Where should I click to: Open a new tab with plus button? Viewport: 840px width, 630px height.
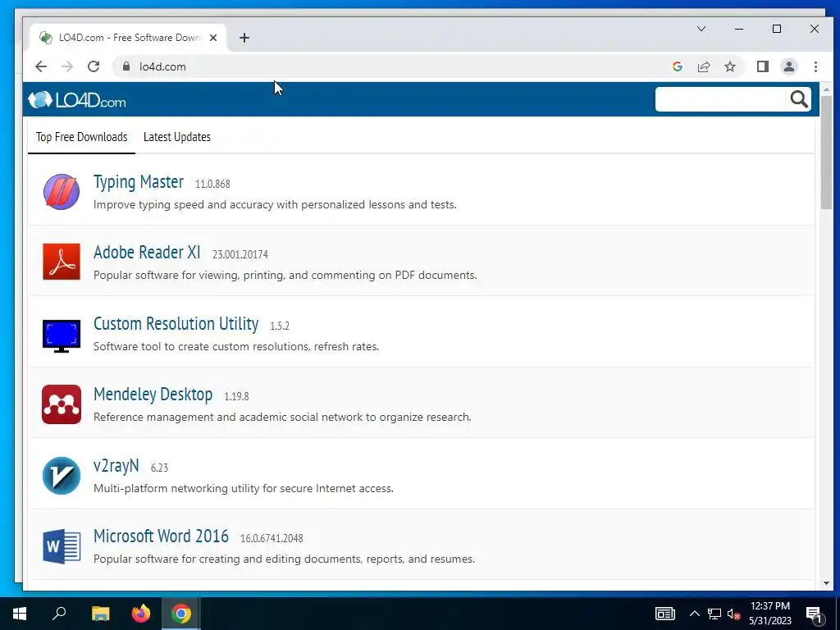tap(244, 38)
